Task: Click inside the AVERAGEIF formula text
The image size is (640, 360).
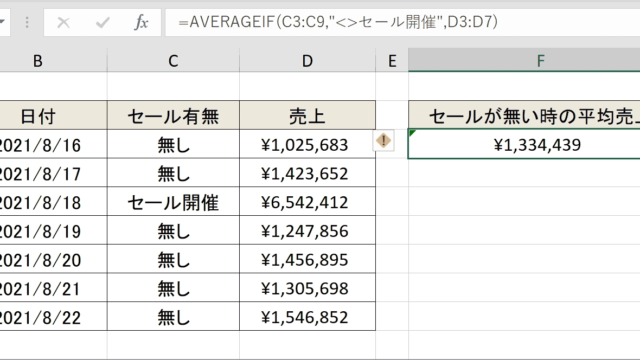Action: click(338, 22)
